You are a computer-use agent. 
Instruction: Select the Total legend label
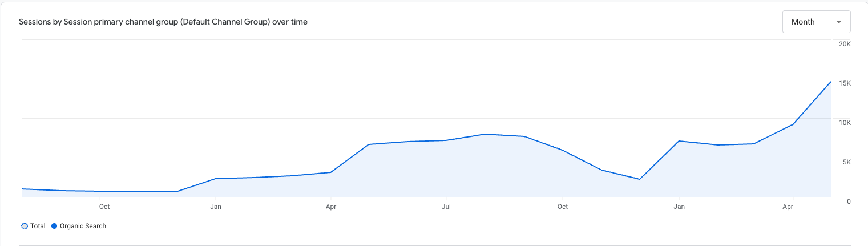pyautogui.click(x=38, y=226)
